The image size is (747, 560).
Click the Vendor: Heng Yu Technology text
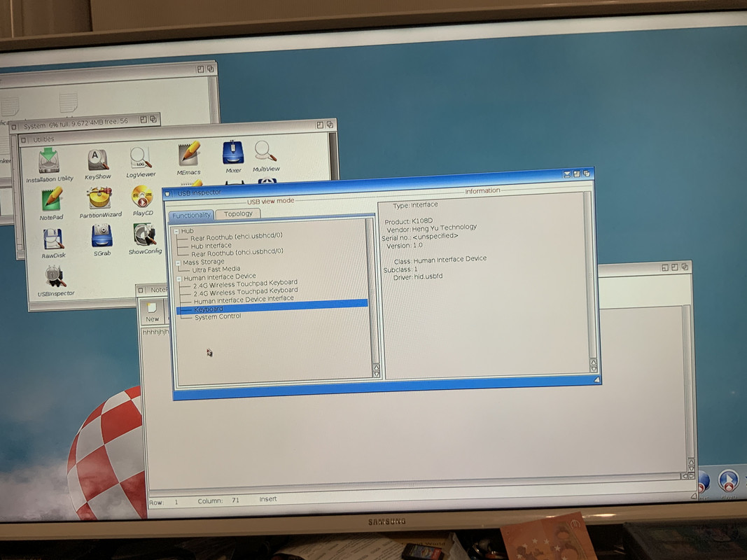coord(432,228)
